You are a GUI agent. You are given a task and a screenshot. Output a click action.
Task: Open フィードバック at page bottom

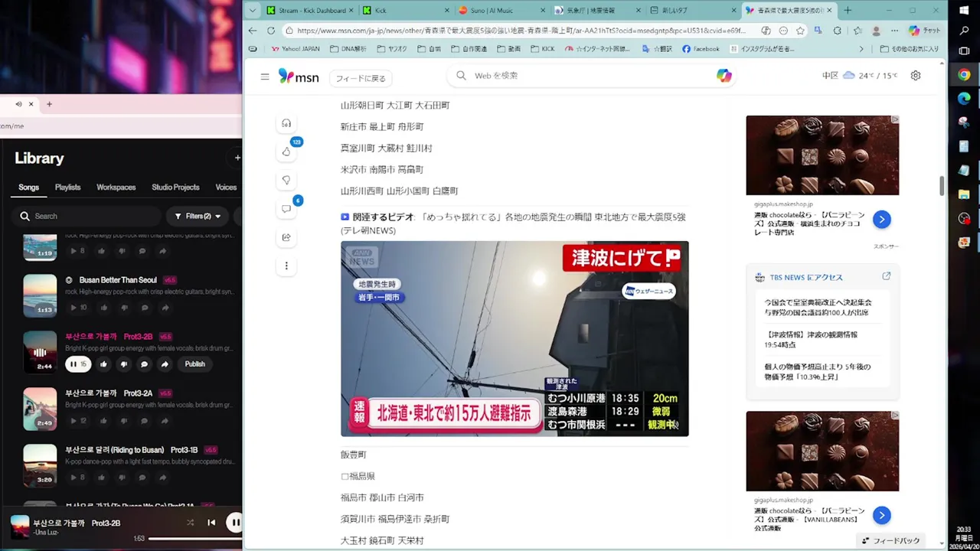tap(890, 540)
